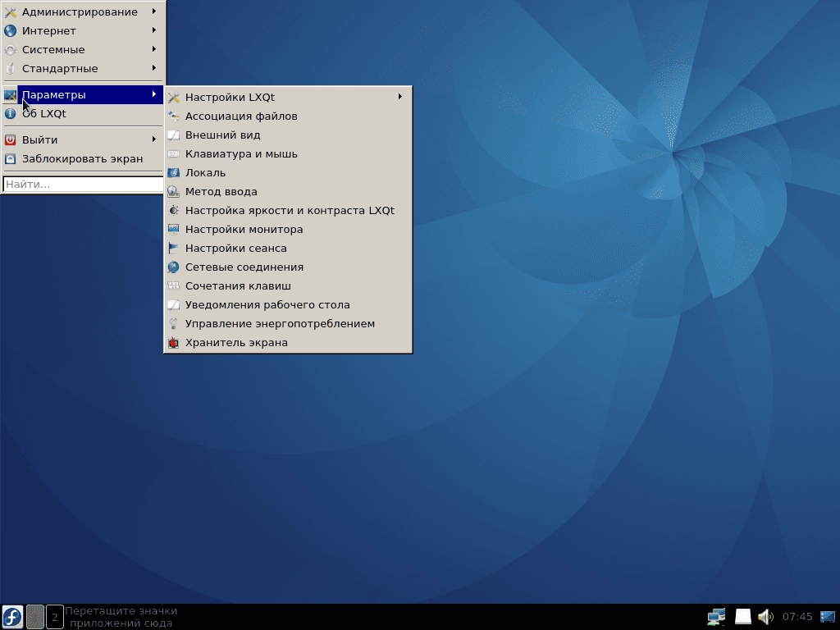Click the Fedora main menu button
Image resolution: width=840 pixels, height=630 pixels.
click(x=12, y=617)
